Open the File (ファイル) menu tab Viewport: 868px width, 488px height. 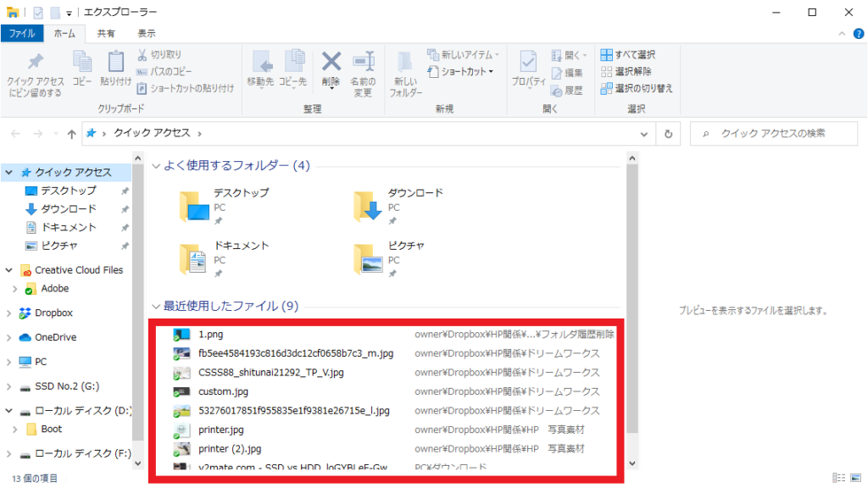coord(21,34)
